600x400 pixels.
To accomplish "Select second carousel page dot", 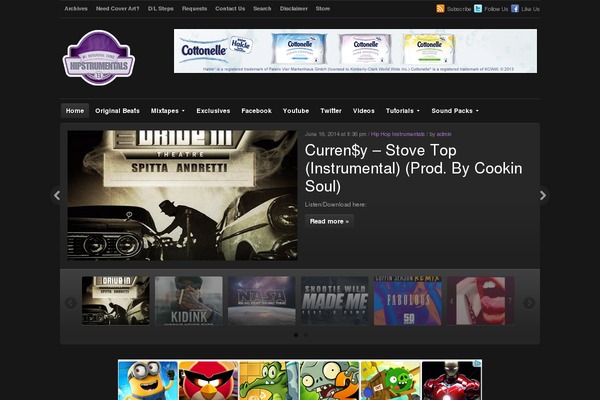I will [305, 335].
